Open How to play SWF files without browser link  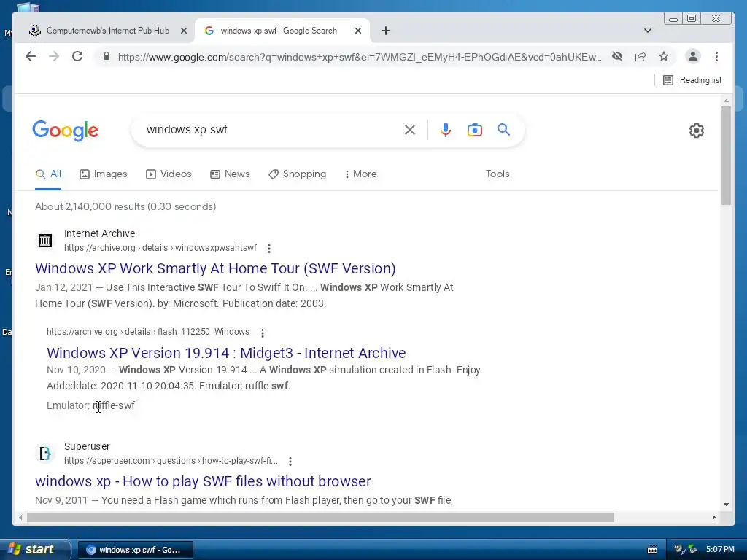[203, 481]
